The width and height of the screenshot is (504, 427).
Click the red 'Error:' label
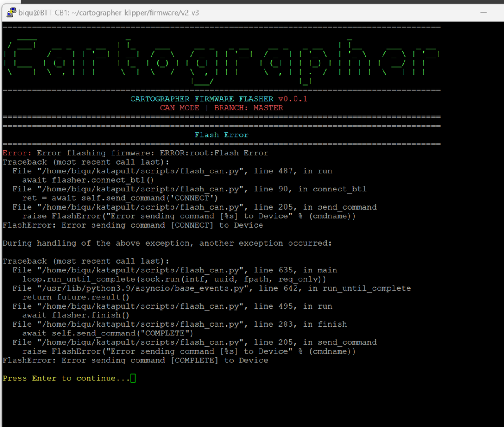click(17, 153)
